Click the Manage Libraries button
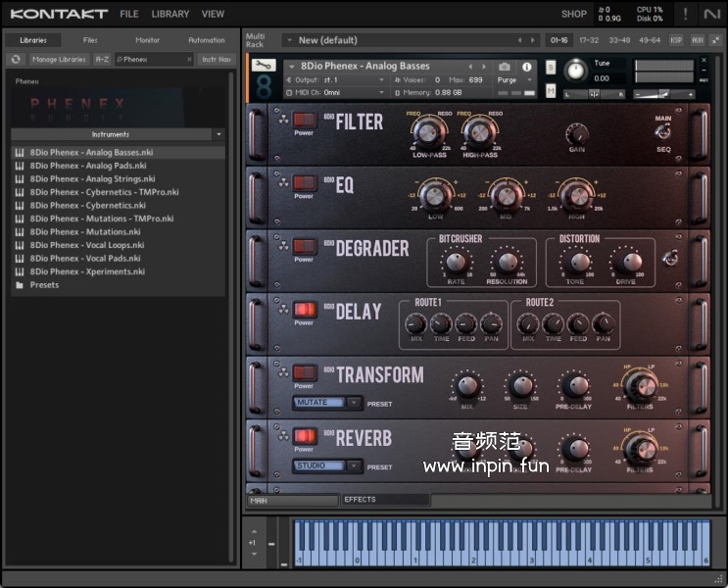This screenshot has width=728, height=588. point(59,59)
